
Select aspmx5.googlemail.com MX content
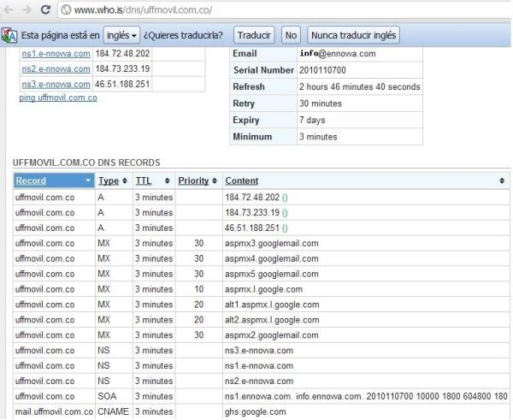tap(272, 275)
